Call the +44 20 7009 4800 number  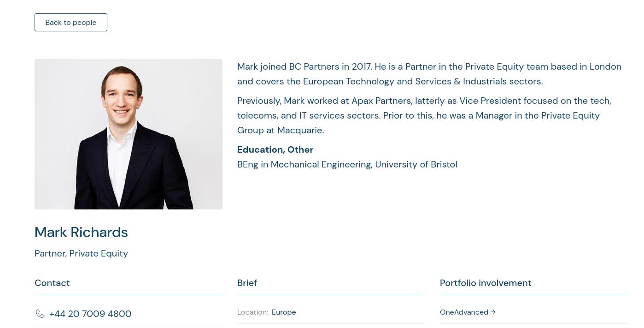90,314
